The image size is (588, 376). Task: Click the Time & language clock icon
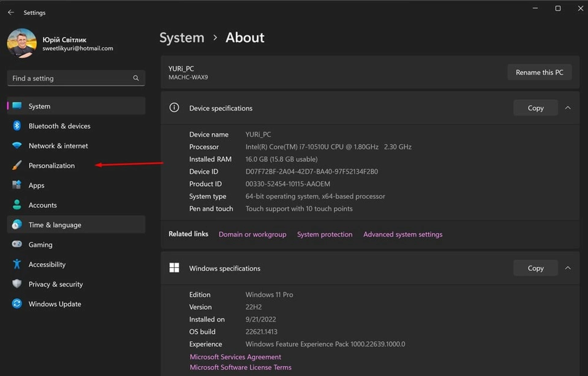17,224
